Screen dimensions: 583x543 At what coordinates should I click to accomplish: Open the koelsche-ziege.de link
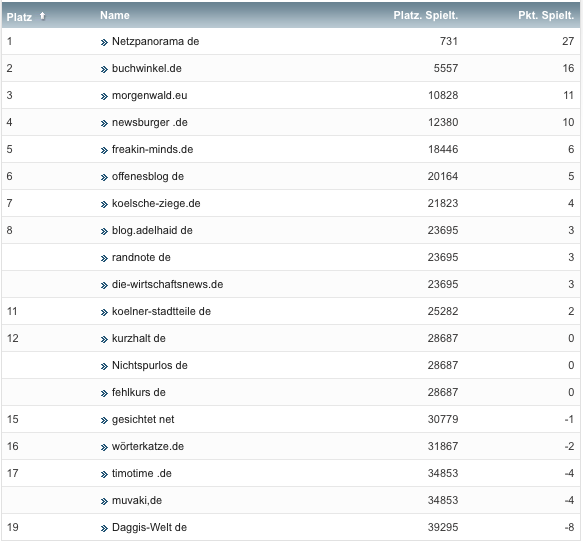156,203
